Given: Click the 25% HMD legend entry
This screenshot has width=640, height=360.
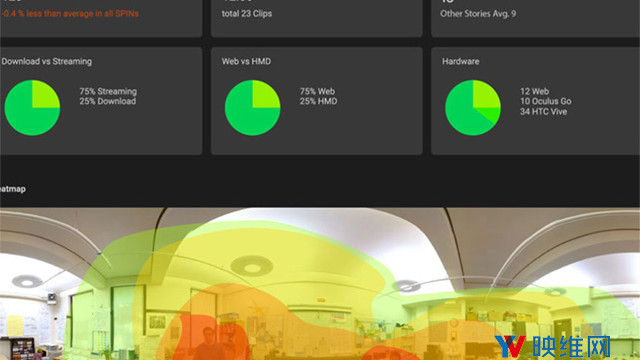Looking at the screenshot, I should coord(318,101).
